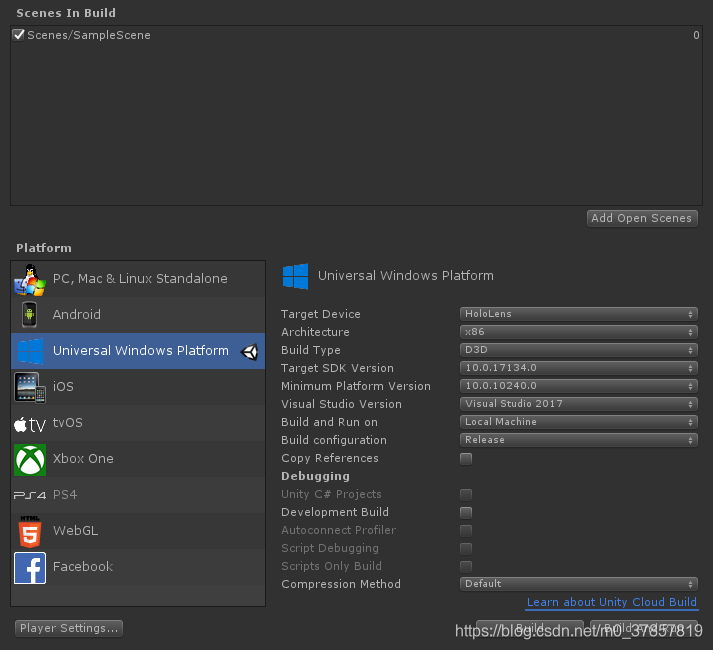Toggle the Scripts Only Build checkbox
713x650 pixels.
pos(466,566)
